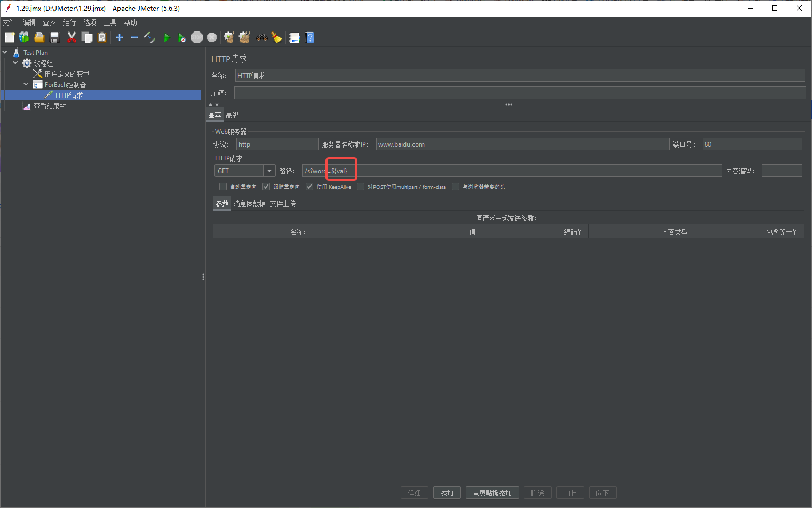Viewport: 812px width, 508px height.
Task: Open the 文件 menu
Action: (x=9, y=22)
